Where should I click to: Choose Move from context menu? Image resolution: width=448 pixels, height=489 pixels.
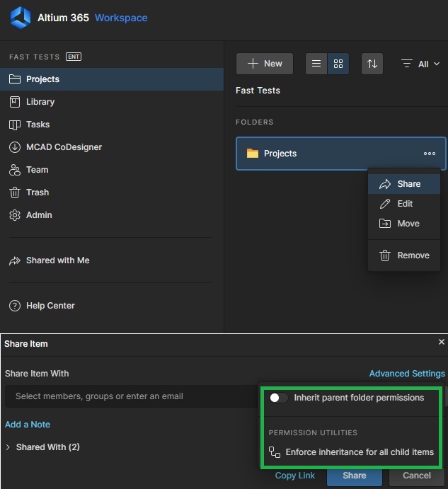point(404,224)
